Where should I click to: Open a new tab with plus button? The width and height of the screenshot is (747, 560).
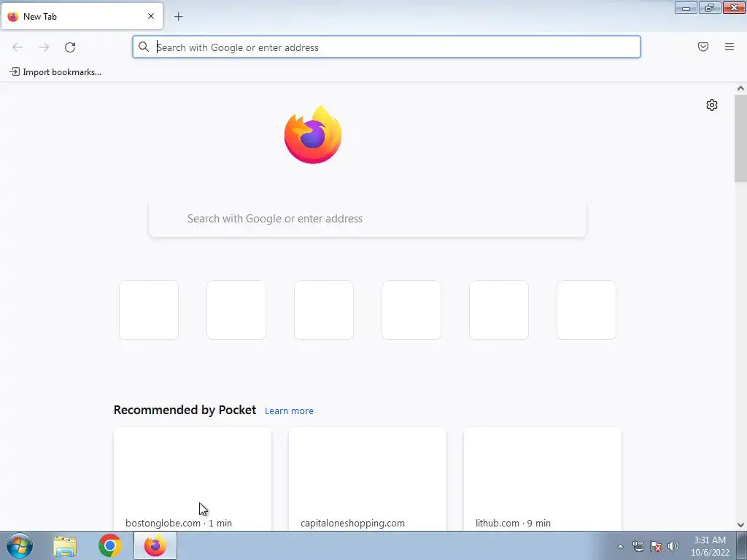[178, 17]
